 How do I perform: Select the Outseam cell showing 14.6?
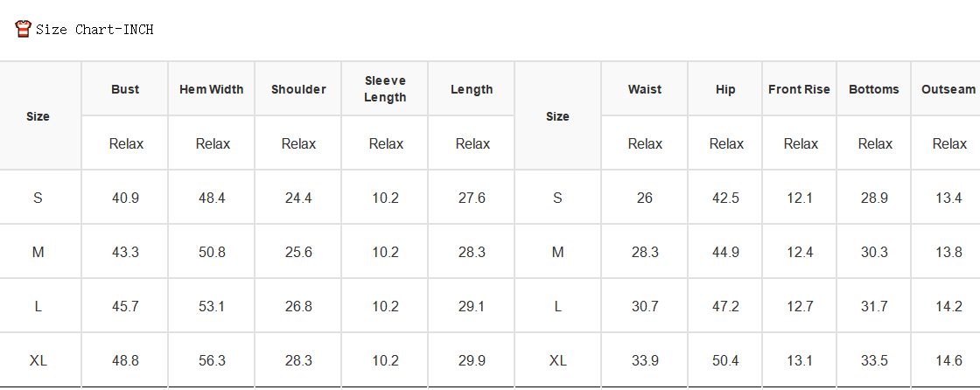948,360
